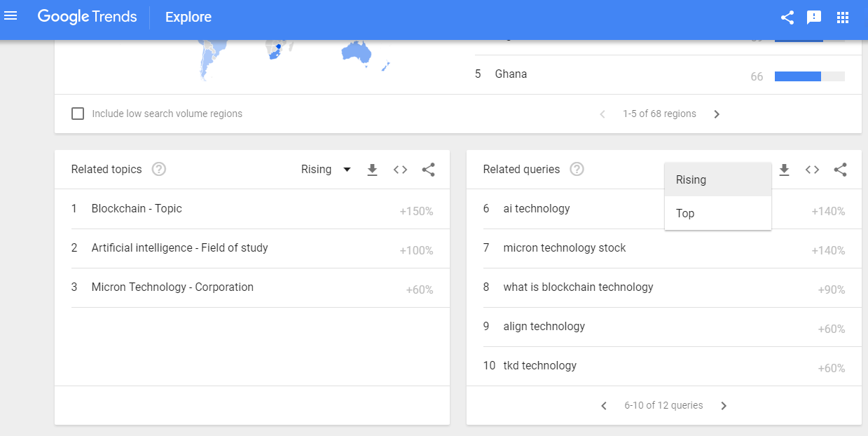
Task: Expand the Rising dropdown in Related topics
Action: tap(326, 170)
